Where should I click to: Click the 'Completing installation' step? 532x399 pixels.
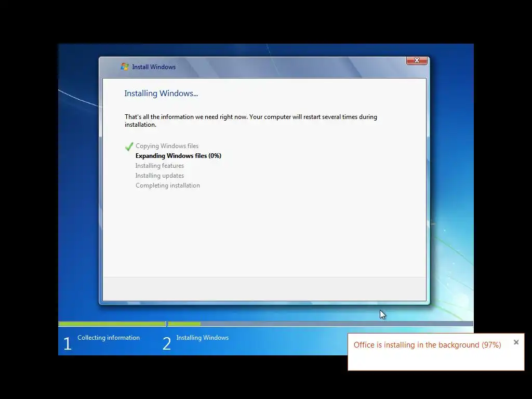(x=168, y=185)
